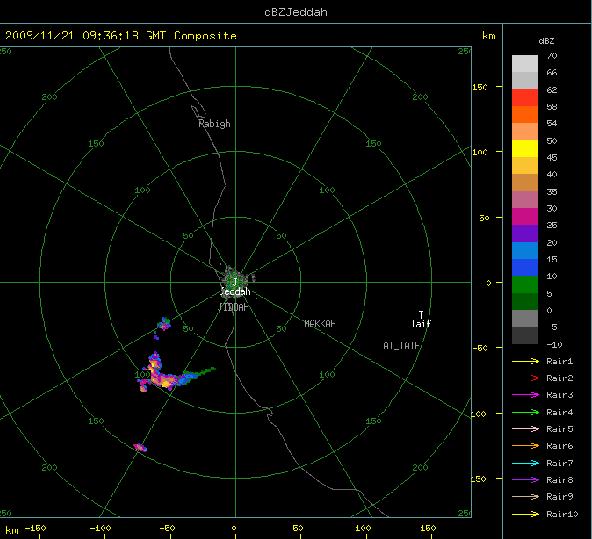Click the km unit label at top right
The image size is (592, 539).
(489, 36)
